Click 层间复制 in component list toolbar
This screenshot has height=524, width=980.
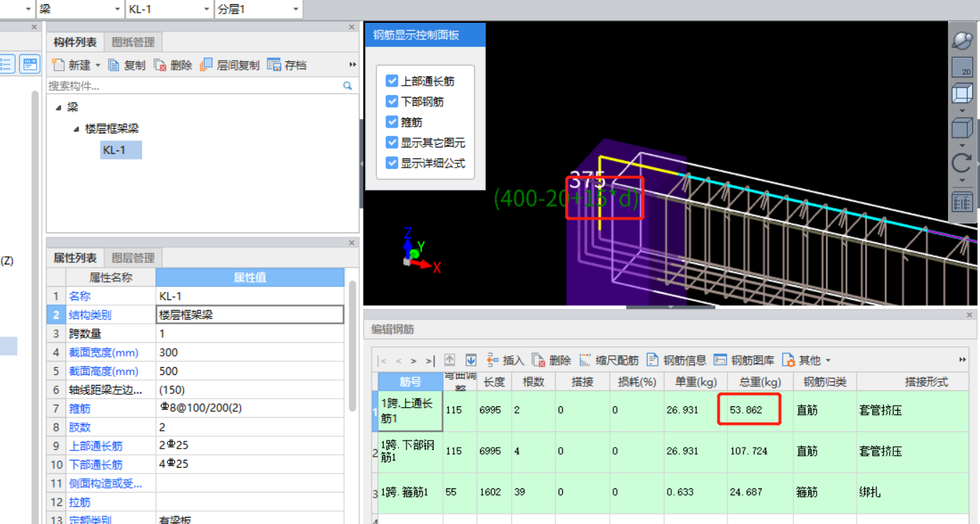point(230,65)
